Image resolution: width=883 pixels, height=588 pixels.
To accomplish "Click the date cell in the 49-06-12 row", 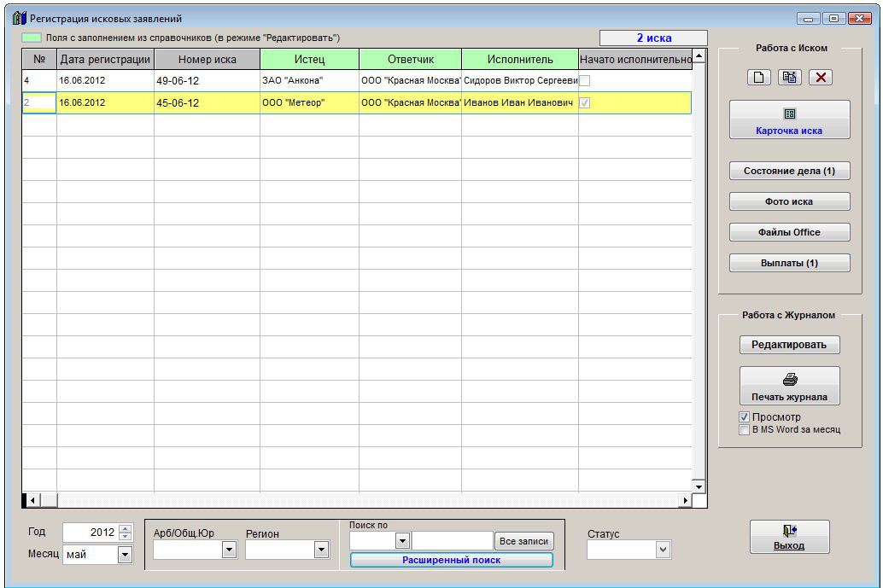I will [x=105, y=80].
